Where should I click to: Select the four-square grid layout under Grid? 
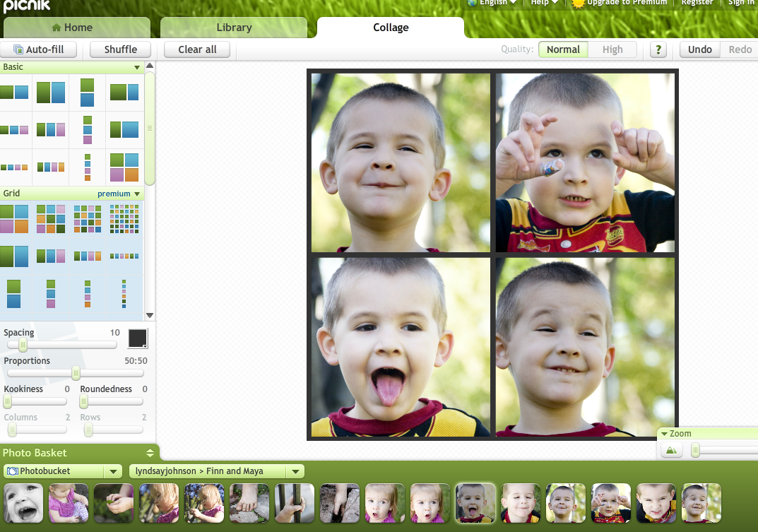click(14, 218)
